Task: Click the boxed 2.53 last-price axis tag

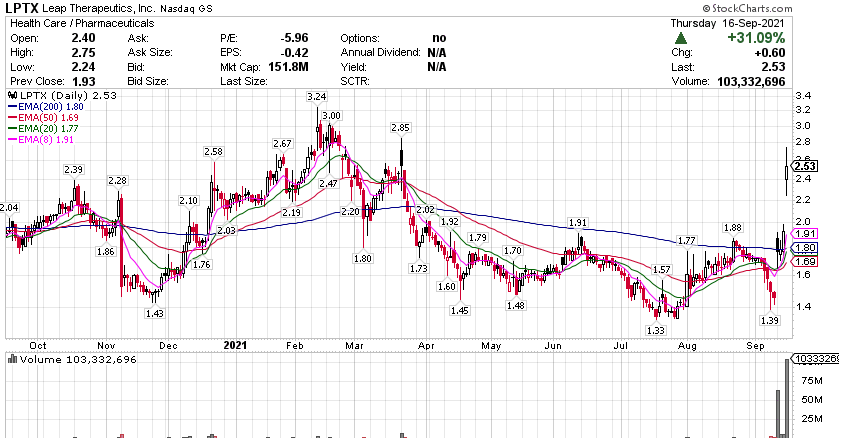Action: pos(806,166)
